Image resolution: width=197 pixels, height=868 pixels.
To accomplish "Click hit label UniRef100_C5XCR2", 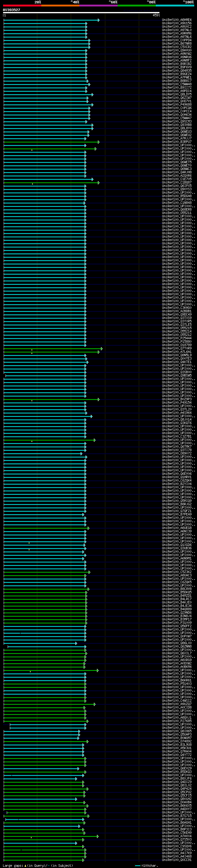I will (176, 47).
